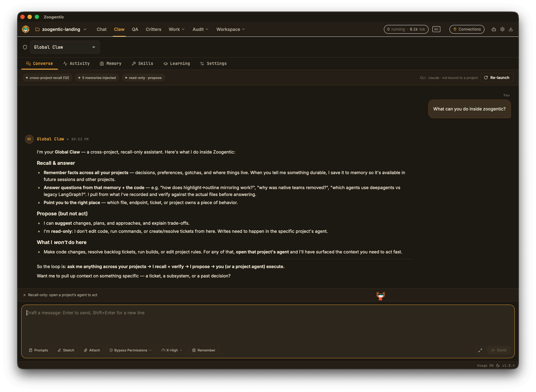
Task: Focus the Draft a message input field
Action: click(268, 325)
